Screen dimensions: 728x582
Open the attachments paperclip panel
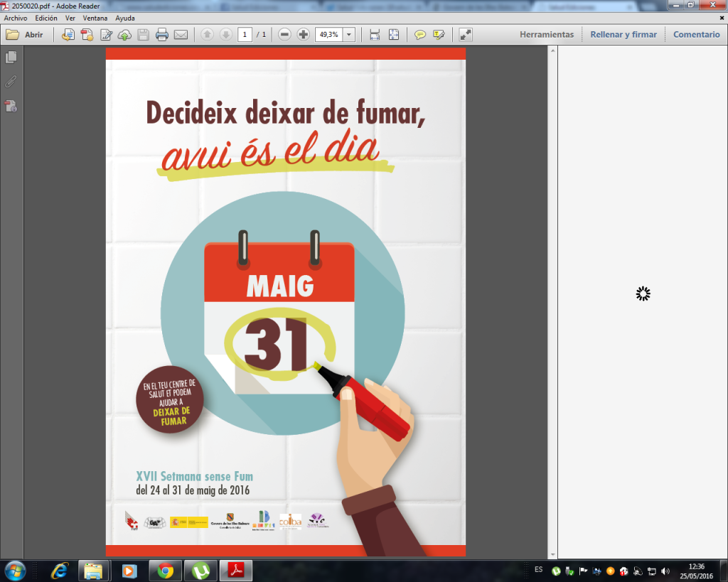[11, 82]
